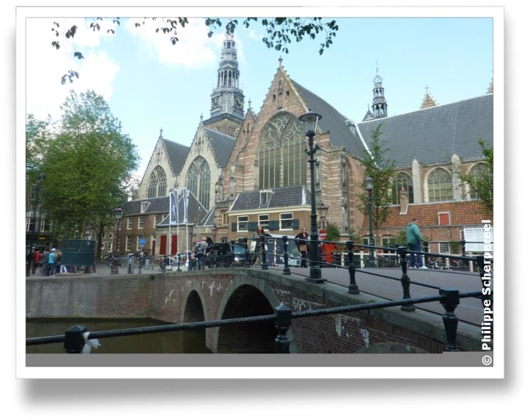Screen dimensions: 528x420
Task: Click the church photo of Amsterdam
Action: (259, 192)
